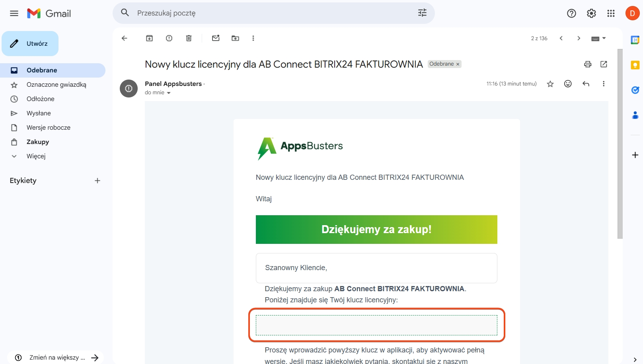
Task: Expand the Więcej section in the sidebar
Action: click(36, 156)
